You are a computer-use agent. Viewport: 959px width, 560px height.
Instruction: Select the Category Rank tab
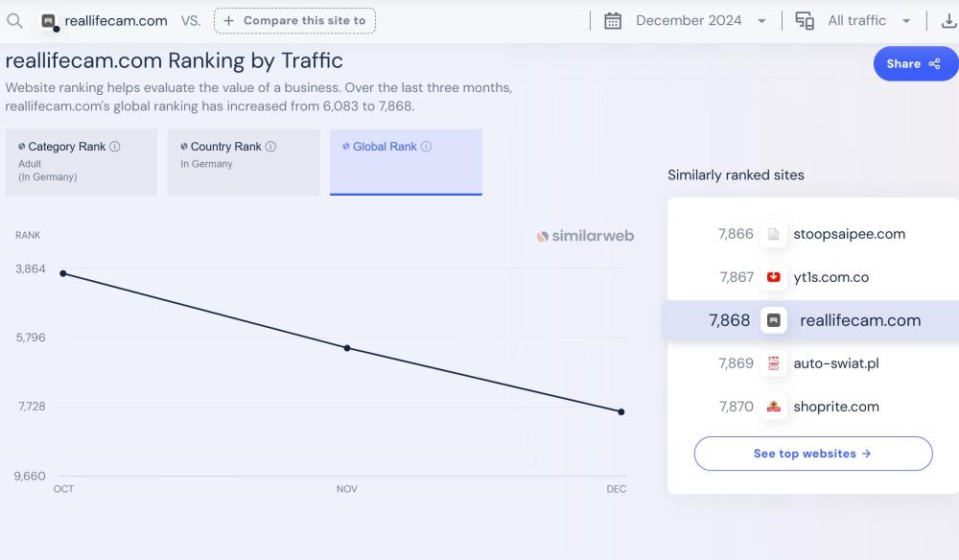tap(81, 162)
